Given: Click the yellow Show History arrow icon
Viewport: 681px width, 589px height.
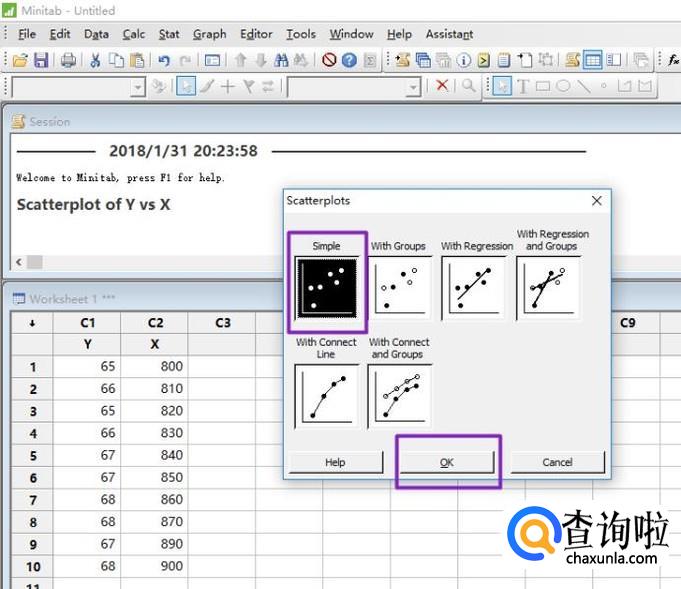Looking at the screenshot, I should (x=483, y=60).
